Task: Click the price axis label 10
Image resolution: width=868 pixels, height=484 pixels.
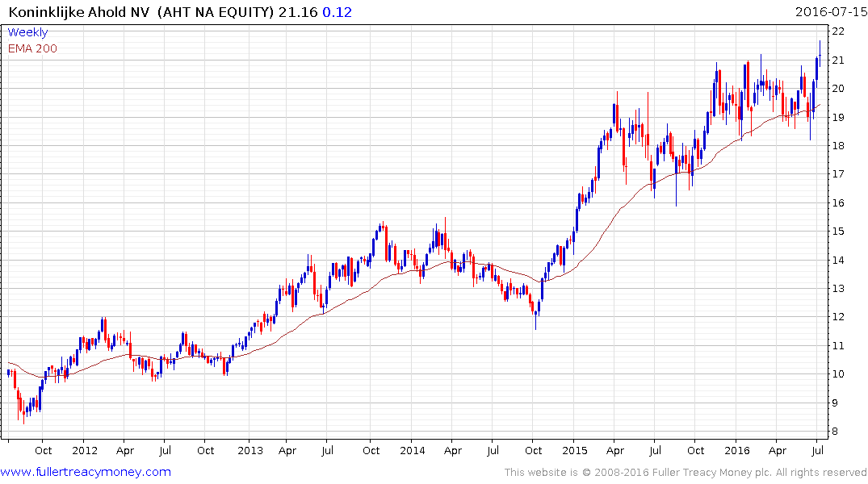Action: point(838,374)
